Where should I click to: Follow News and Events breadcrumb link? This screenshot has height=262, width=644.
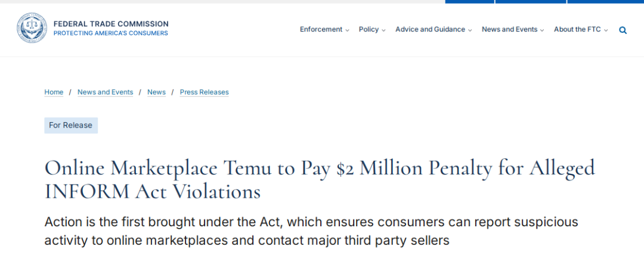click(x=105, y=92)
